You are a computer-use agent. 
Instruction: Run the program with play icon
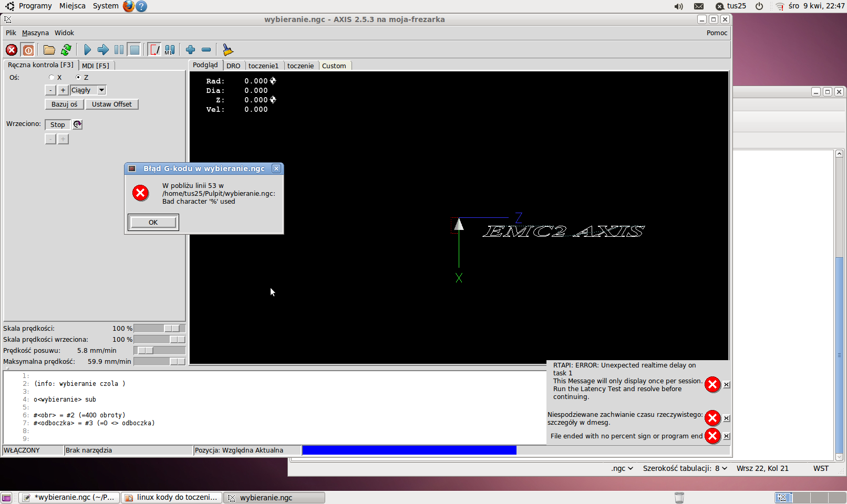pos(87,50)
